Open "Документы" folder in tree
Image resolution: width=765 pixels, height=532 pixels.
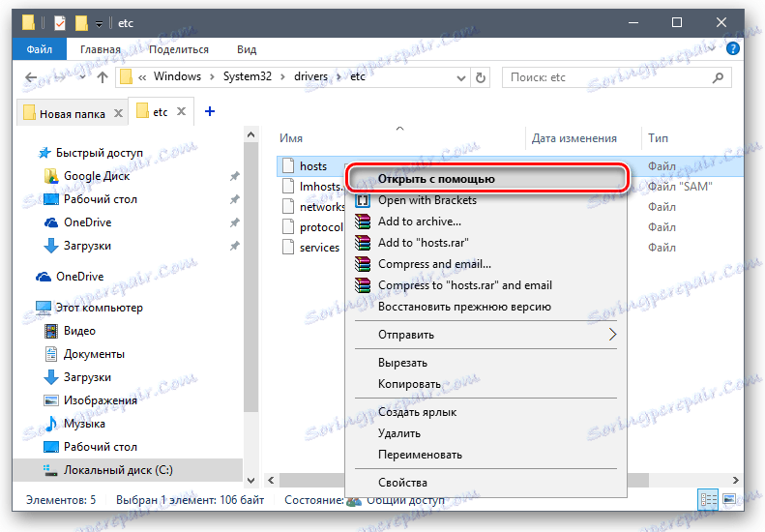point(94,354)
